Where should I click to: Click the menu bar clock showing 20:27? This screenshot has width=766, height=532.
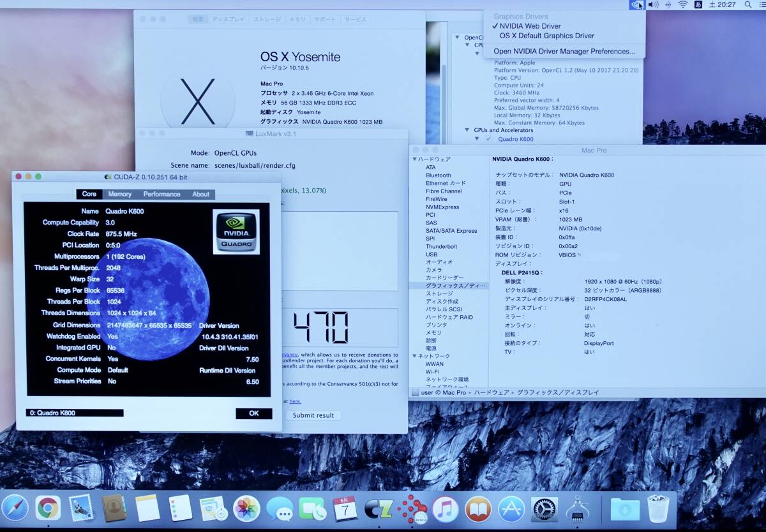pos(722,4)
